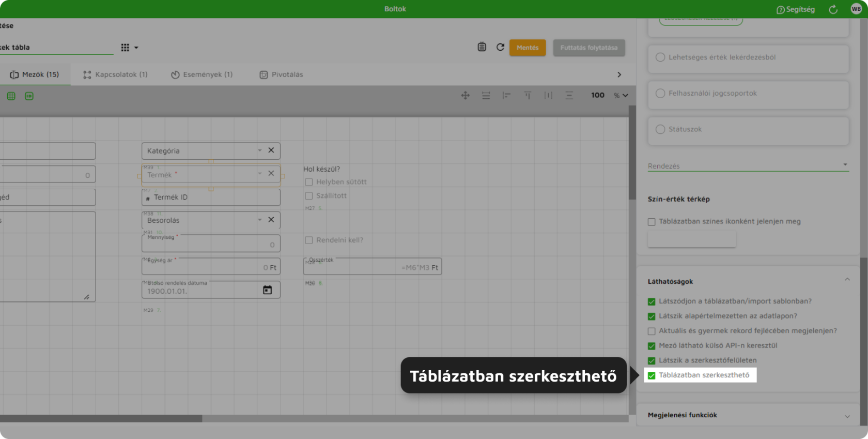Select Lehetséges érték lekérdezésből radio option

click(x=660, y=57)
